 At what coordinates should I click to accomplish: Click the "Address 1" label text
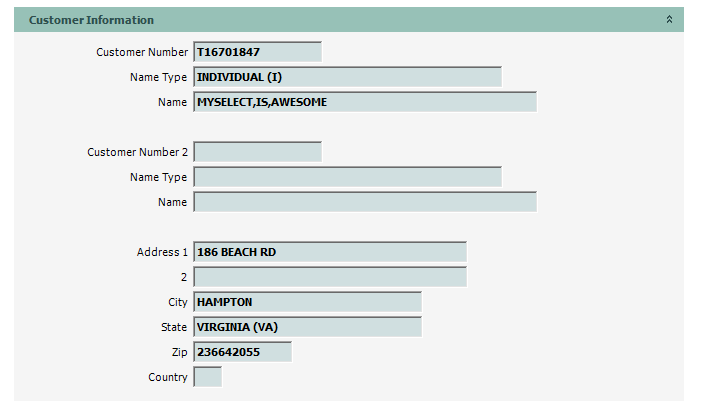tap(162, 252)
